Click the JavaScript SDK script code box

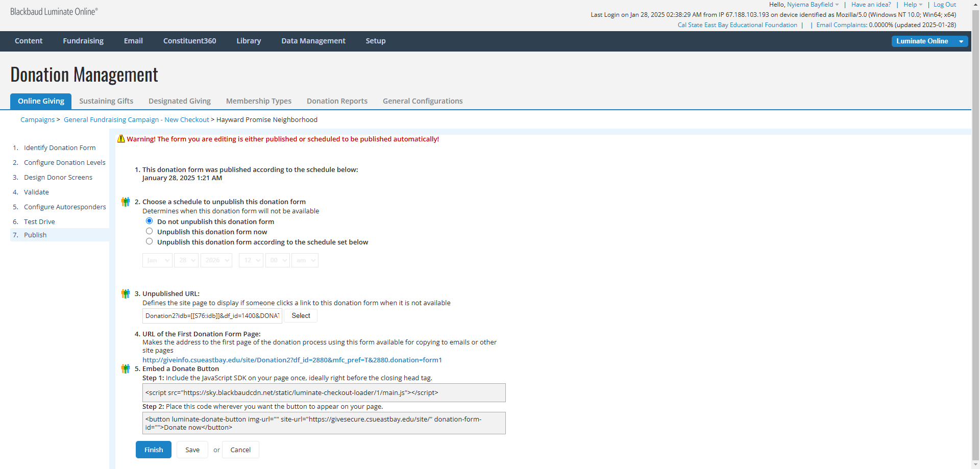[x=324, y=392]
